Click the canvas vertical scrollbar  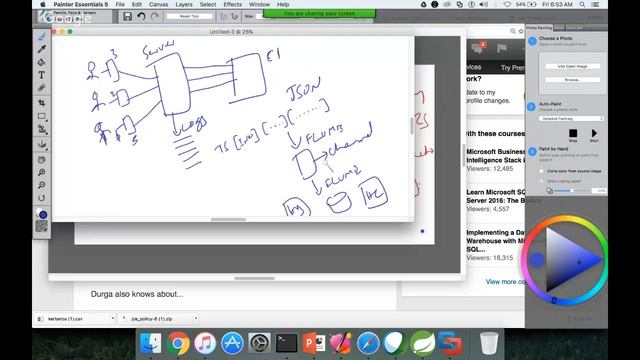click(x=411, y=126)
